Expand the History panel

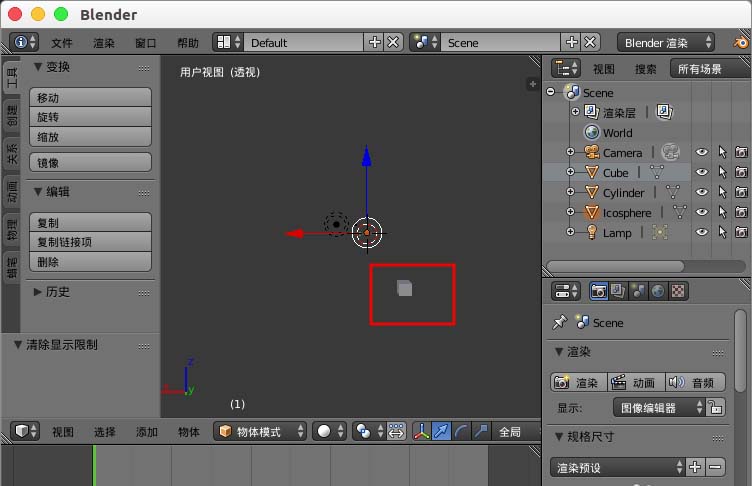coord(38,292)
